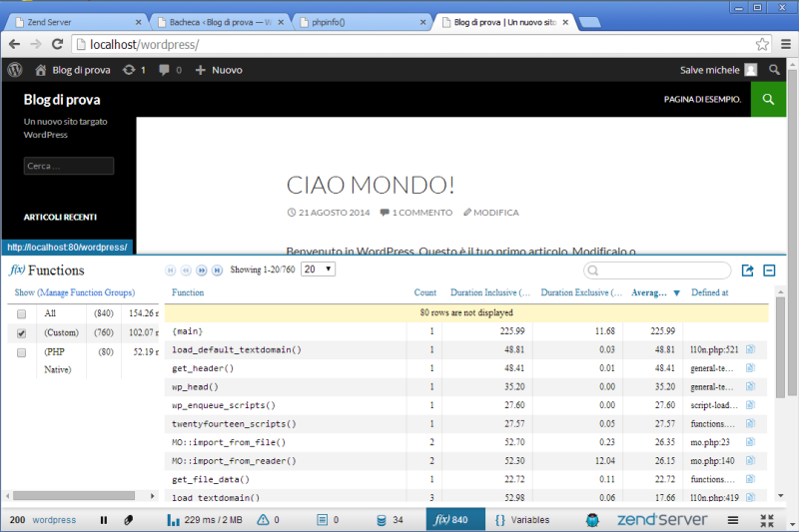
Task: Select the {main} function row
Action: [466, 331]
